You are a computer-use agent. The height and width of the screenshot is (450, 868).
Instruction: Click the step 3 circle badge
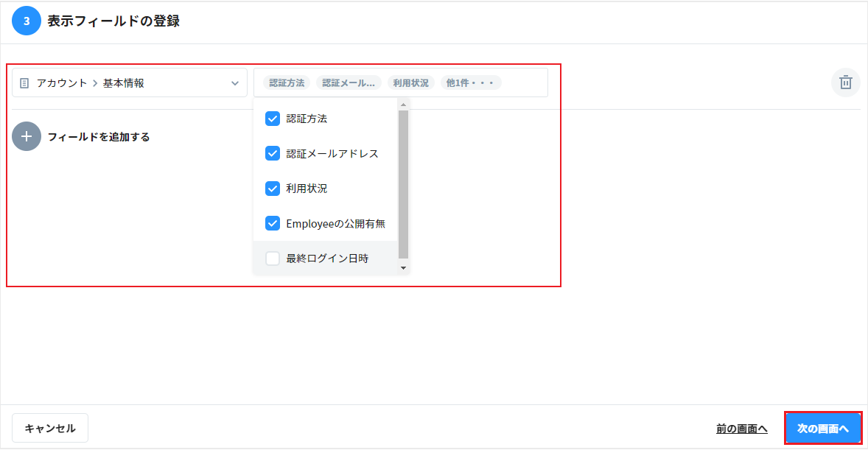(x=27, y=21)
